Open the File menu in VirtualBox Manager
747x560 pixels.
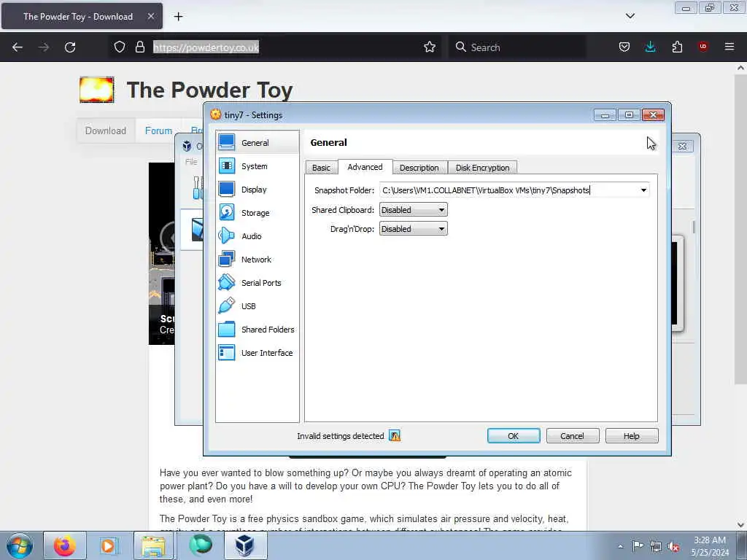pos(191,162)
